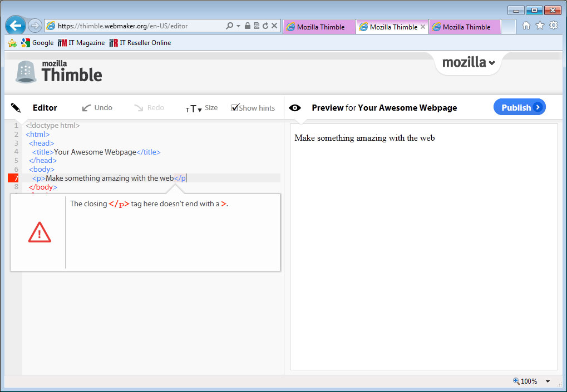Click the Redo button
The width and height of the screenshot is (567, 392).
coord(149,108)
